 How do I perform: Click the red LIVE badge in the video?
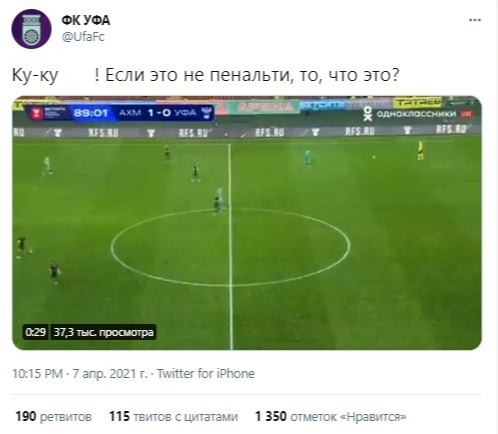pyautogui.click(x=466, y=114)
